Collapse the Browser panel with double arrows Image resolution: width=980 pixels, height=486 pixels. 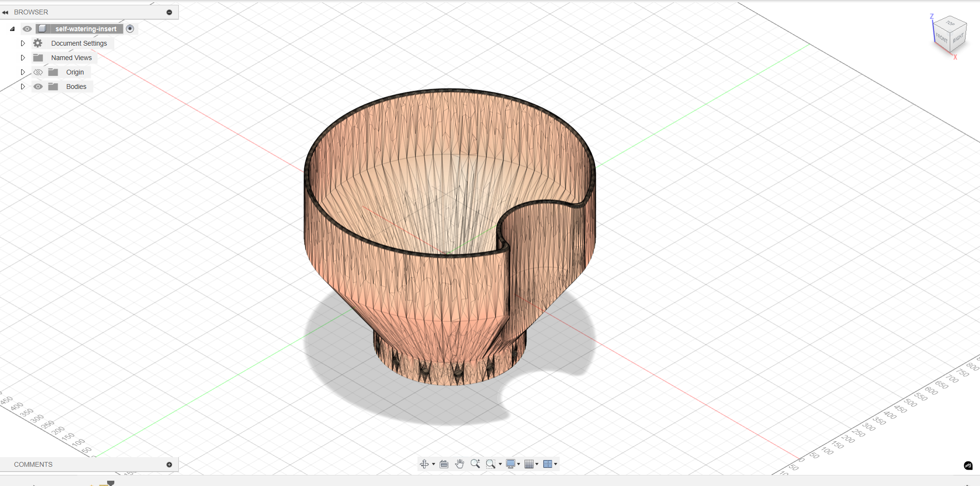coord(5,12)
